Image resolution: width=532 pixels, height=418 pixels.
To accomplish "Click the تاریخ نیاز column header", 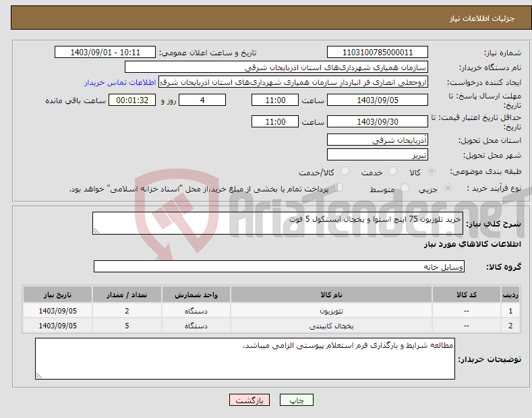I will [x=57, y=295].
